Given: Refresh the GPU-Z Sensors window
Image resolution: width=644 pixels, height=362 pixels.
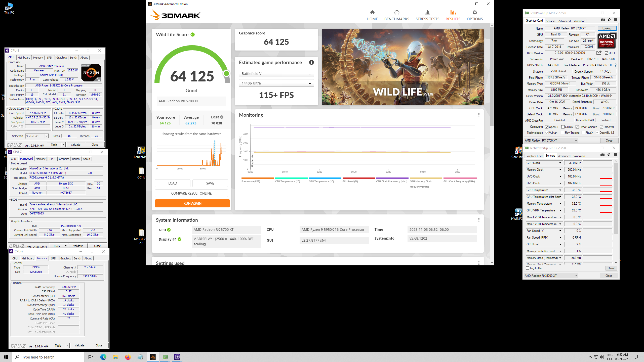Looking at the screenshot, I should coord(609,155).
